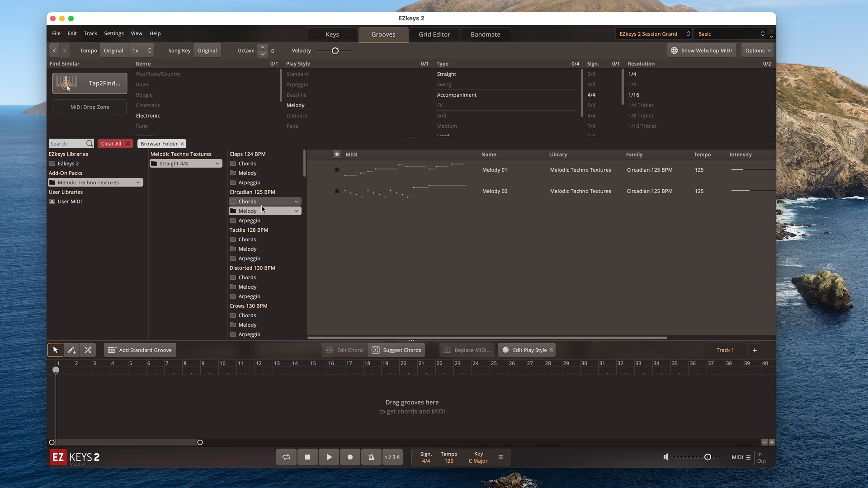Click the metronome icon
The image size is (868, 488).
point(371,457)
